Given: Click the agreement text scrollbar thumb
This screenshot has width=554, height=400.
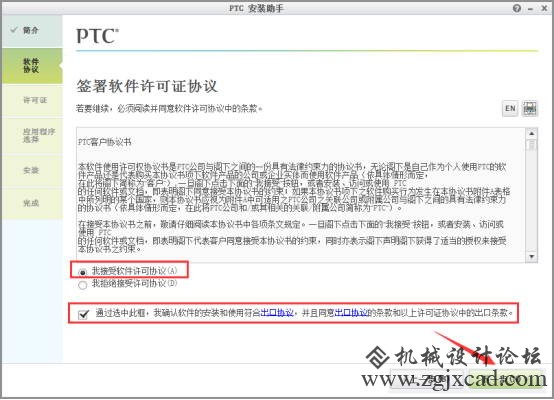Looking at the screenshot, I should 531,145.
